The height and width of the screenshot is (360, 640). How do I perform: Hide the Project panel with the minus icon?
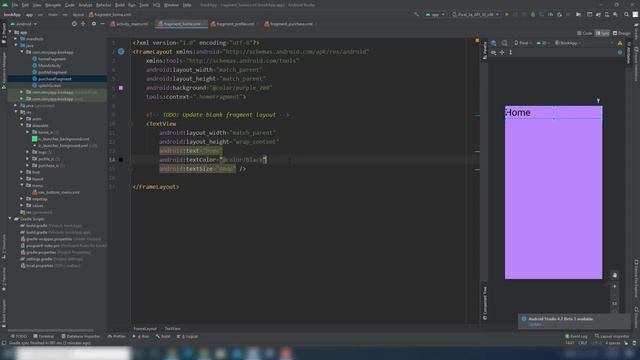point(102,24)
